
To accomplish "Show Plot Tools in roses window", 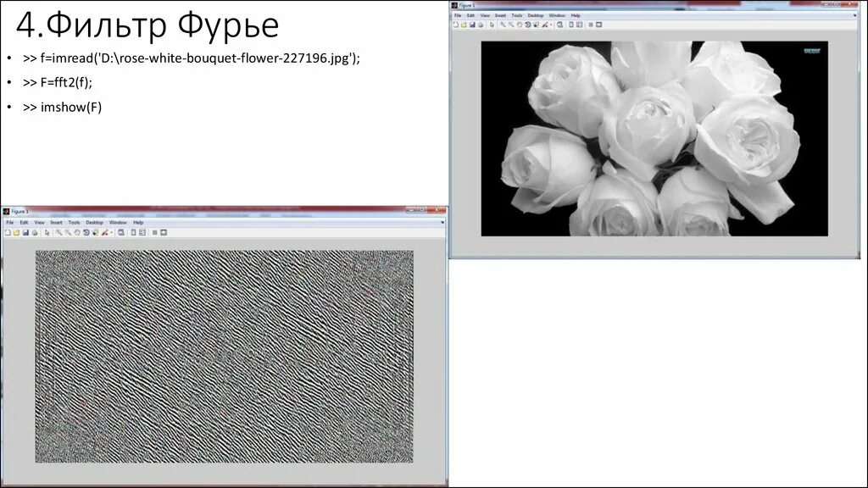I will click(x=599, y=25).
